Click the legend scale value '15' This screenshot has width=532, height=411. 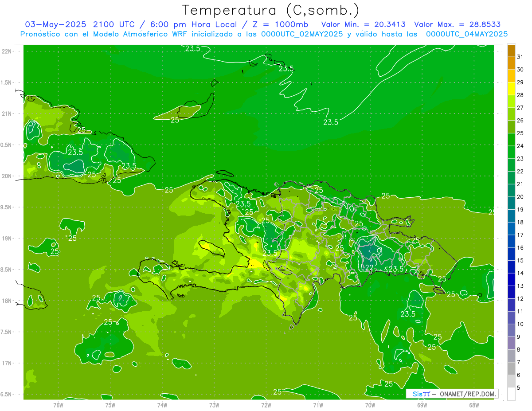(x=520, y=260)
